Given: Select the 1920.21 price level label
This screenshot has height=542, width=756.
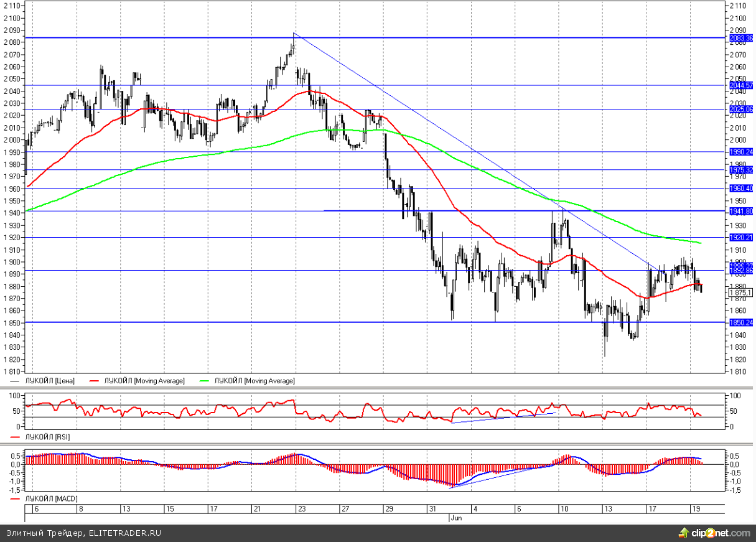Looking at the screenshot, I should tap(740, 237).
